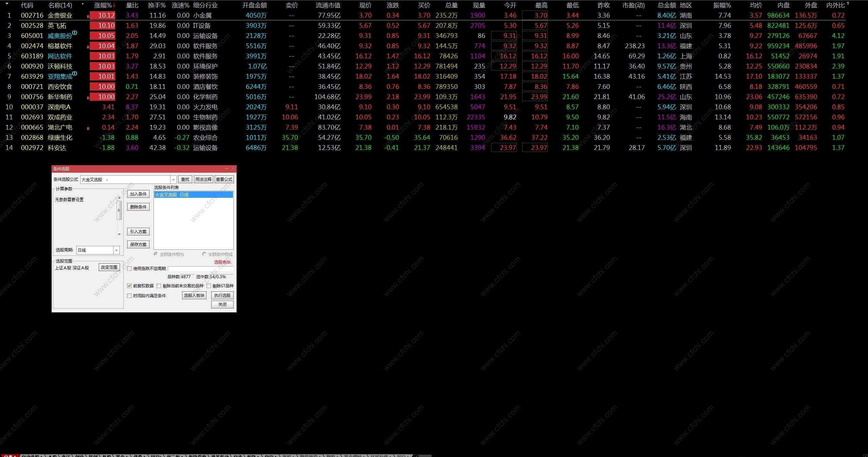Click the info badge beside 威奥股份
Image resolution: width=868 pixels, height=457 pixels.
tap(75, 33)
